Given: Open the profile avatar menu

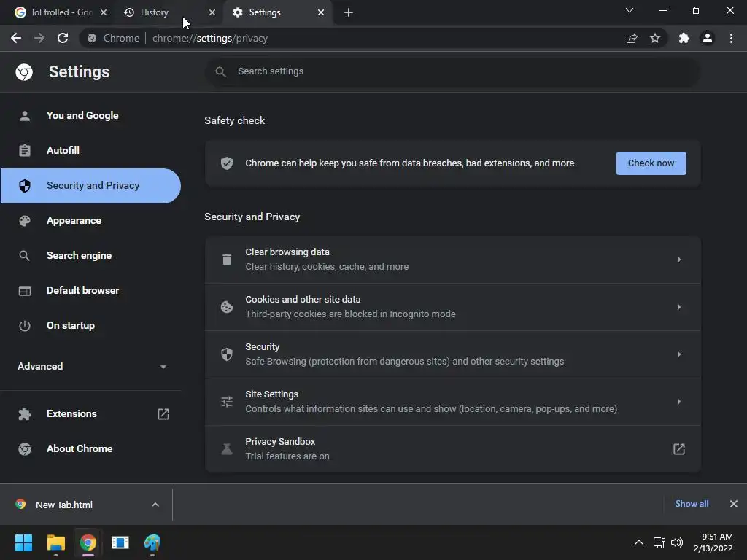Looking at the screenshot, I should coord(708,38).
